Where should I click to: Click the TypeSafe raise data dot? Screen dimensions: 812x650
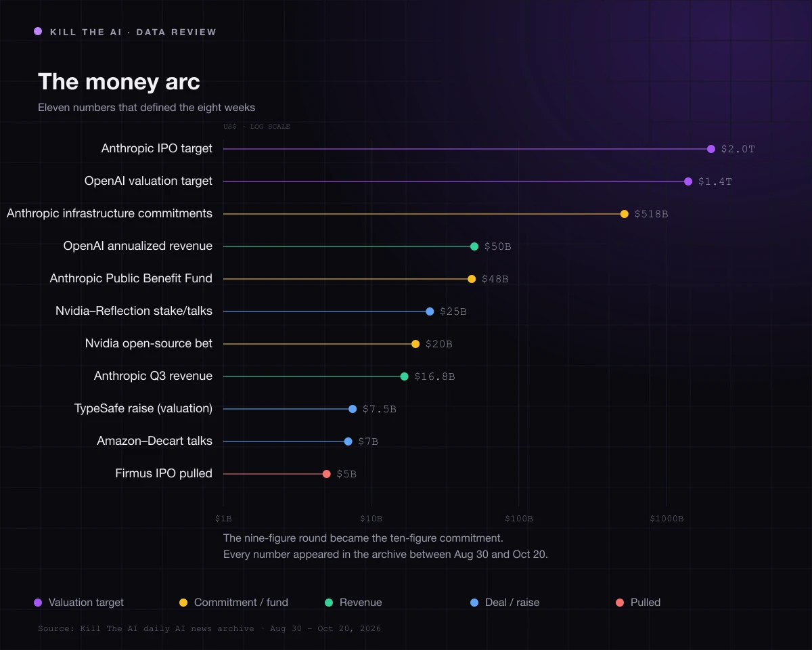(x=353, y=409)
